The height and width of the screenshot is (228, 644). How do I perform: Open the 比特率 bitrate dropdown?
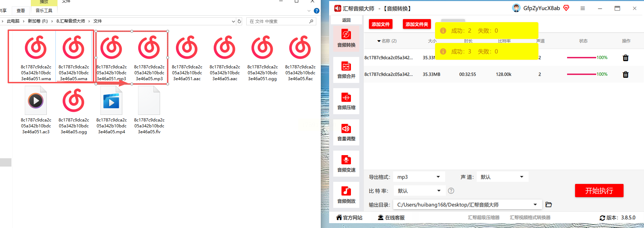pos(419,191)
